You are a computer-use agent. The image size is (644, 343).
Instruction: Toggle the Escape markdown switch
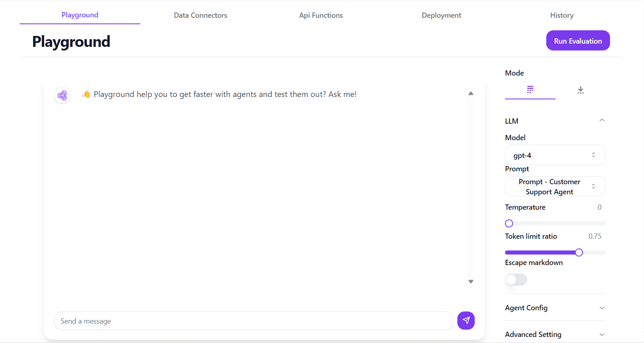(516, 280)
